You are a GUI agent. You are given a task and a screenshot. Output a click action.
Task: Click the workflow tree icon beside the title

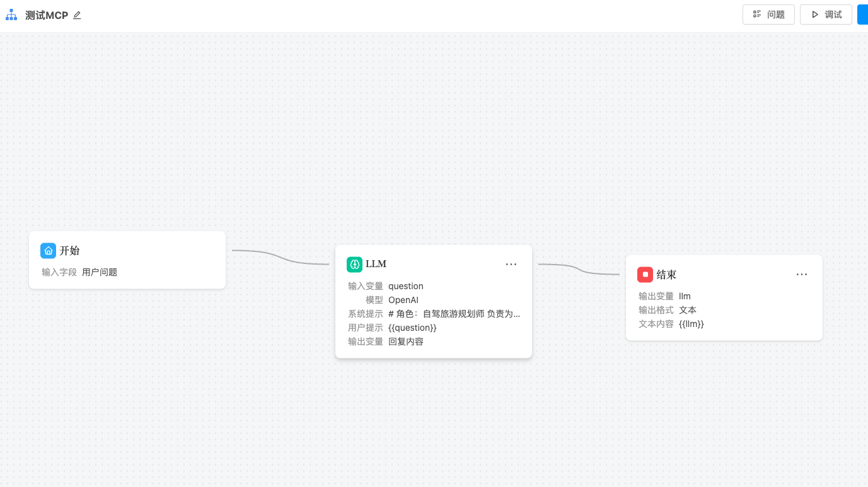(x=11, y=15)
